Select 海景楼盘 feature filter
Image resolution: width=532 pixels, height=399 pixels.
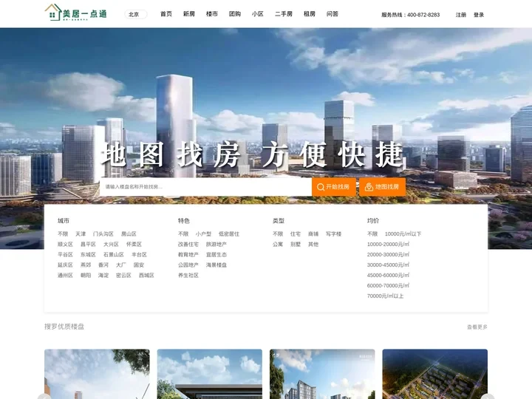point(216,265)
